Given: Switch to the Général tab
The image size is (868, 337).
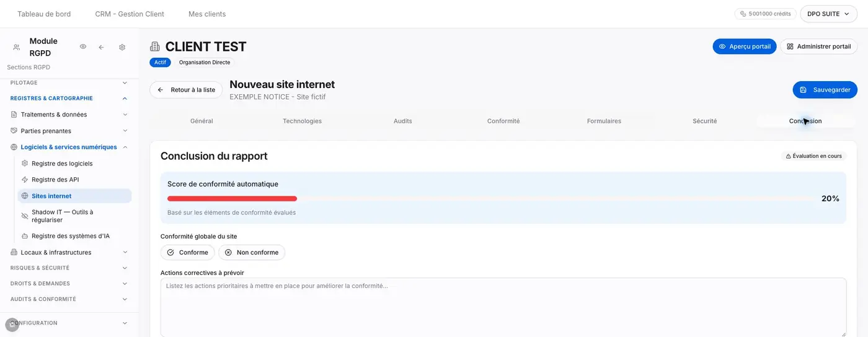Looking at the screenshot, I should point(201,121).
